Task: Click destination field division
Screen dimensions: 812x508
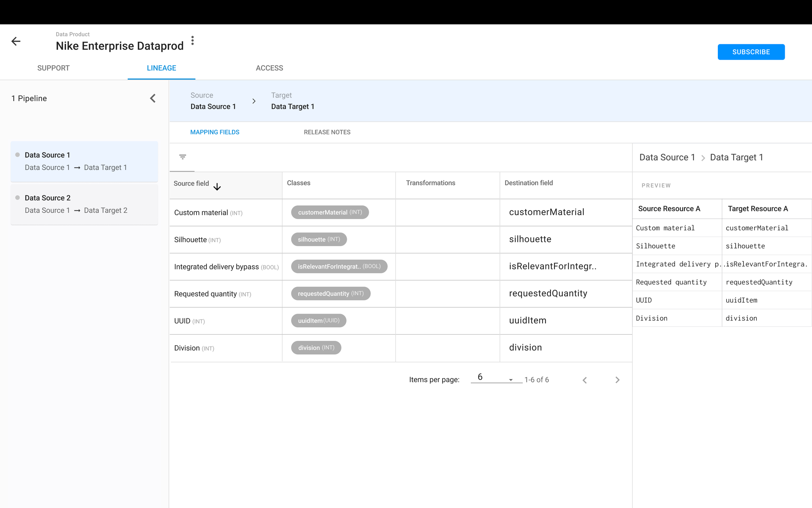Action: [525, 347]
